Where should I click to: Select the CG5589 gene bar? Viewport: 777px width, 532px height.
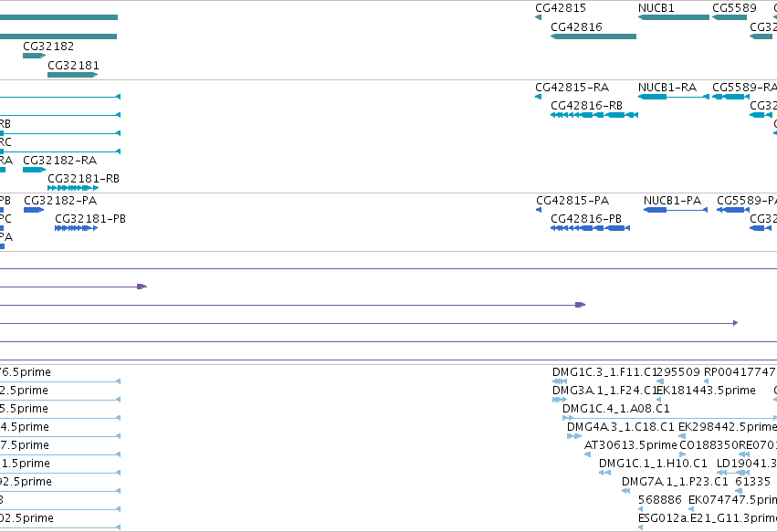[730, 17]
